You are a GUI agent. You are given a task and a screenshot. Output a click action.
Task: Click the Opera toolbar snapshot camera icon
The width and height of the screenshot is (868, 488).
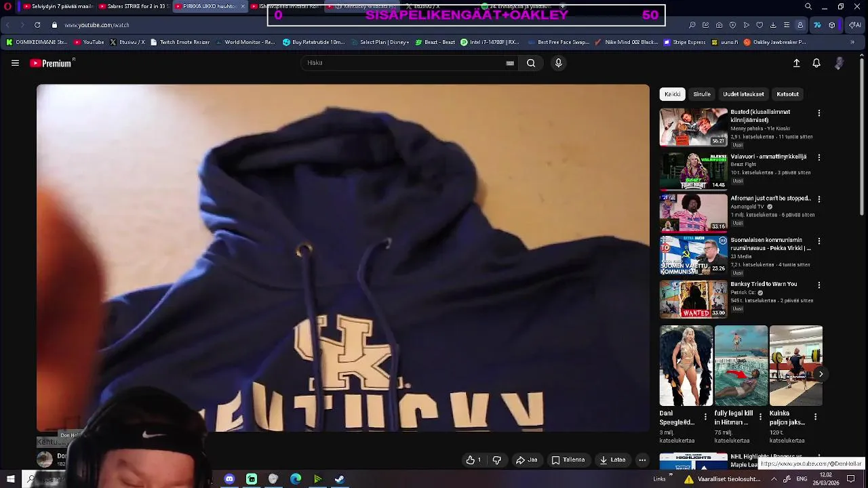click(x=719, y=25)
